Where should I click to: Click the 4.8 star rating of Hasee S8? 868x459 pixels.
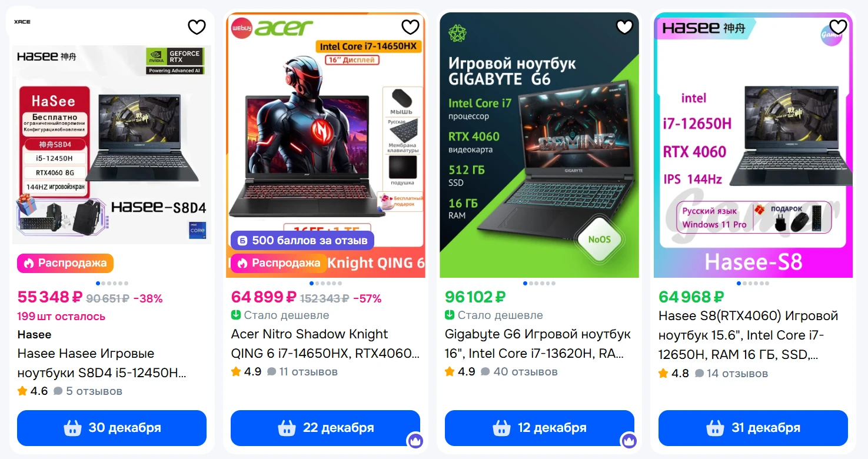pyautogui.click(x=674, y=373)
